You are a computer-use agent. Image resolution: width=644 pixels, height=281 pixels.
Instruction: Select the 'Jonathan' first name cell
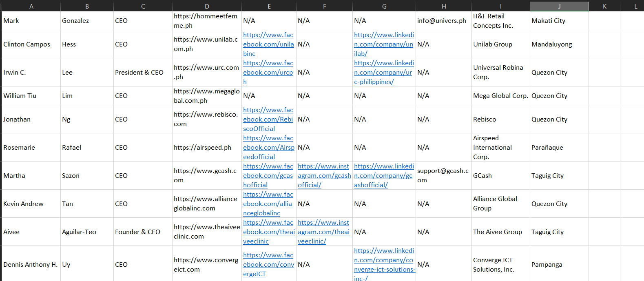(31, 119)
